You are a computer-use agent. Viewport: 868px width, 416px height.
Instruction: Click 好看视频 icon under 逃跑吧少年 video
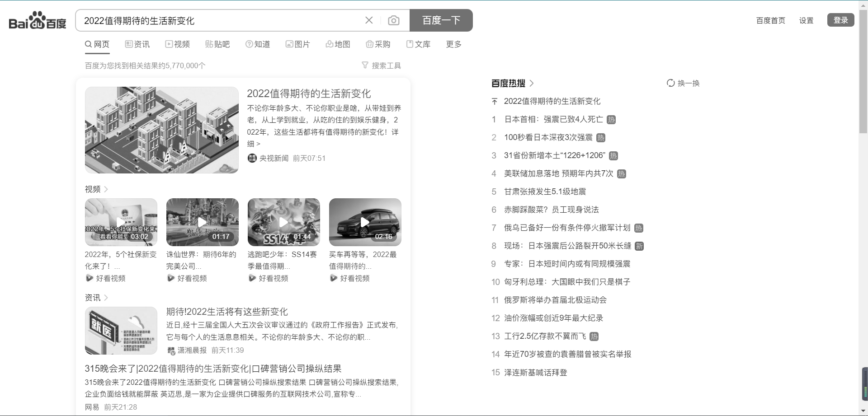click(x=252, y=278)
